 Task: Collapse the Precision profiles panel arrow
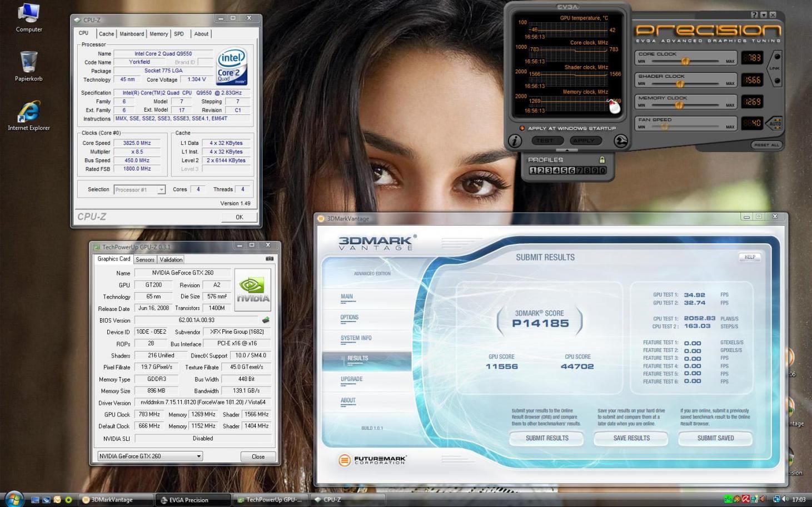pos(567,150)
